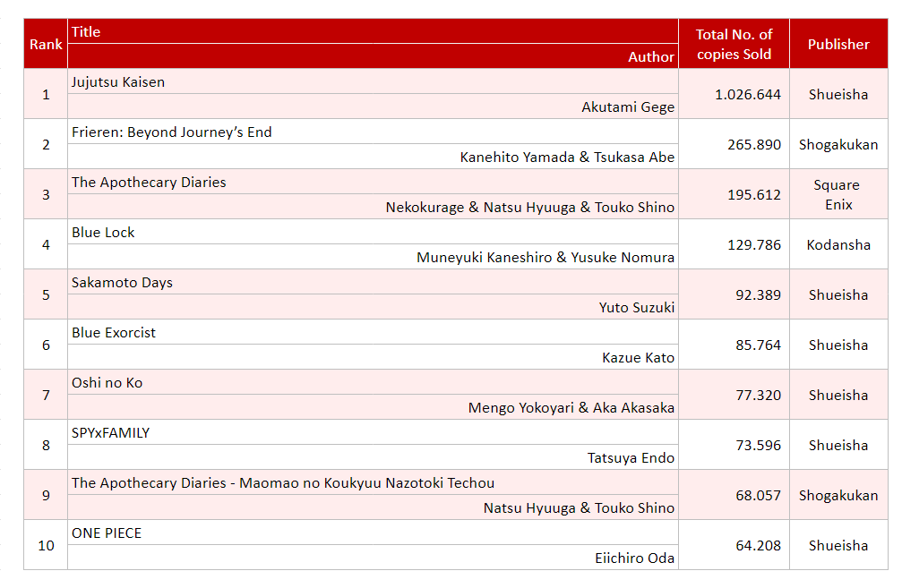
Task: Click the sales figure 73.596
Action: coord(758,445)
